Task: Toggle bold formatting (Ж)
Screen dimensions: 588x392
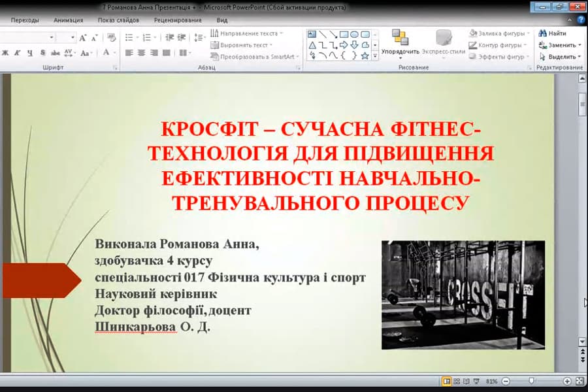Action: point(5,52)
